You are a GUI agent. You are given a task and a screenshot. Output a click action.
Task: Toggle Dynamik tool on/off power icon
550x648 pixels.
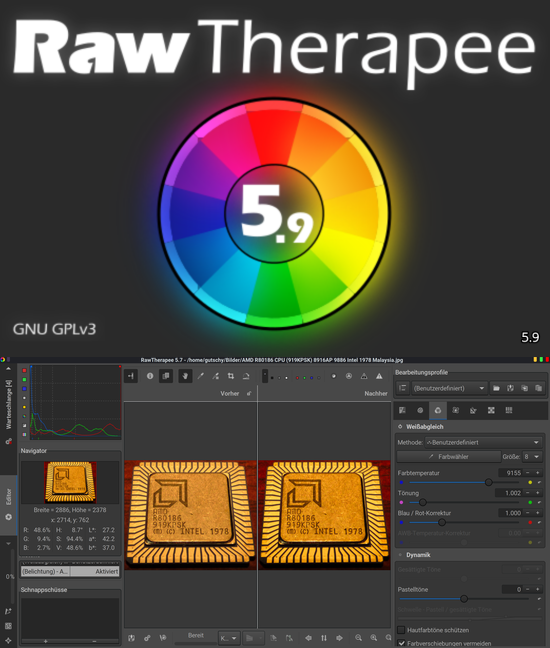pos(400,555)
